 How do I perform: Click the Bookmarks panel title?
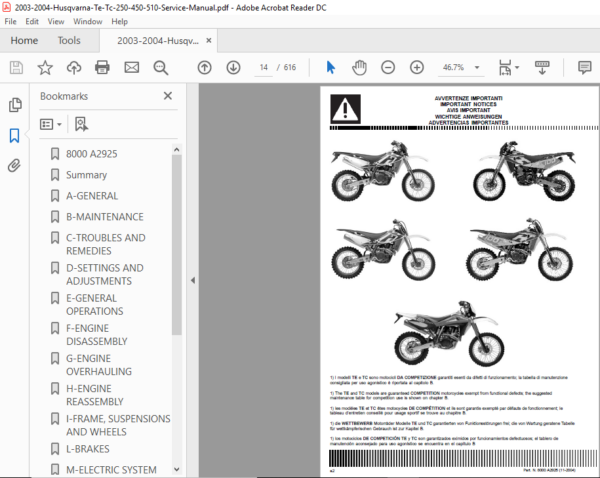tap(64, 96)
